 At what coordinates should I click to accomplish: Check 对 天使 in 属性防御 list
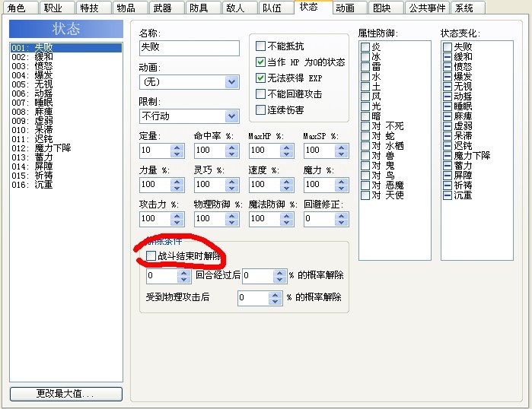click(x=365, y=195)
